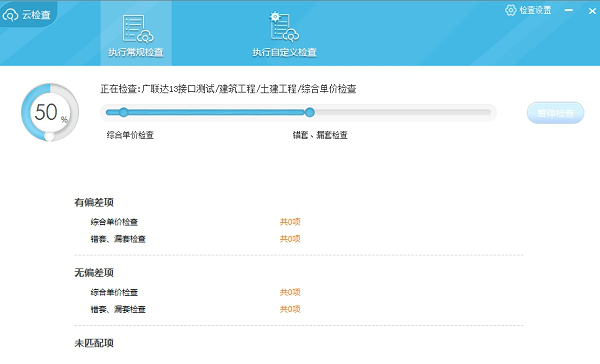Screen dimensions: 600x364
Task: Close the 云检查 window
Action: tap(592, 11)
